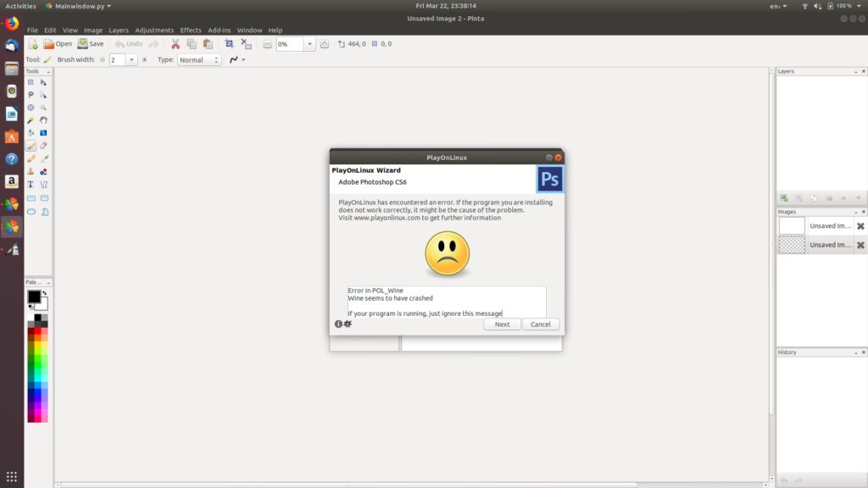Open the Adjustments menu
The height and width of the screenshot is (488, 868).
(x=154, y=30)
